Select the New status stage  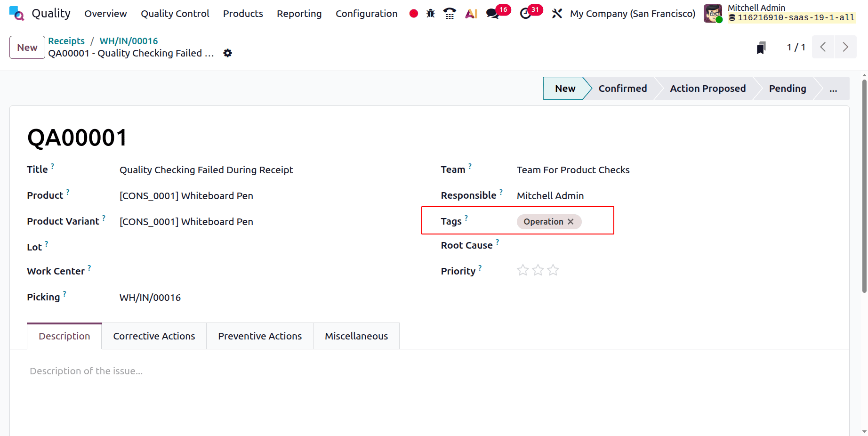click(x=565, y=89)
